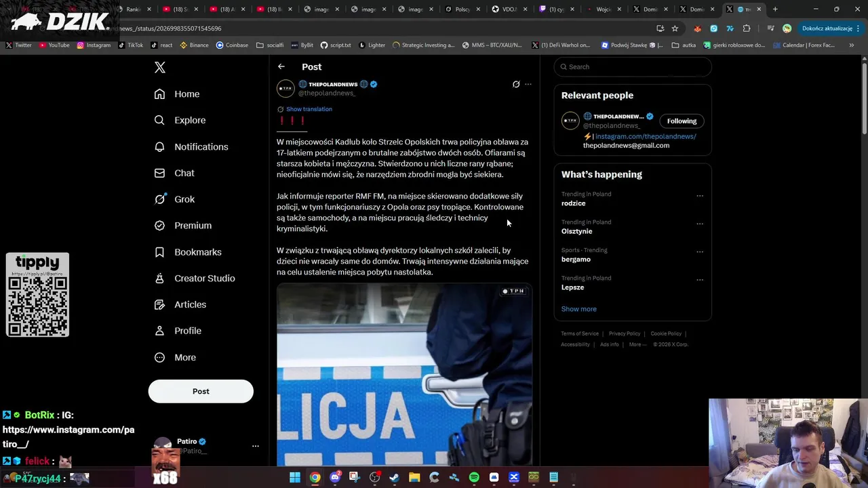868x488 pixels.
Task: Open Grok in the sidebar
Action: click(x=174, y=199)
